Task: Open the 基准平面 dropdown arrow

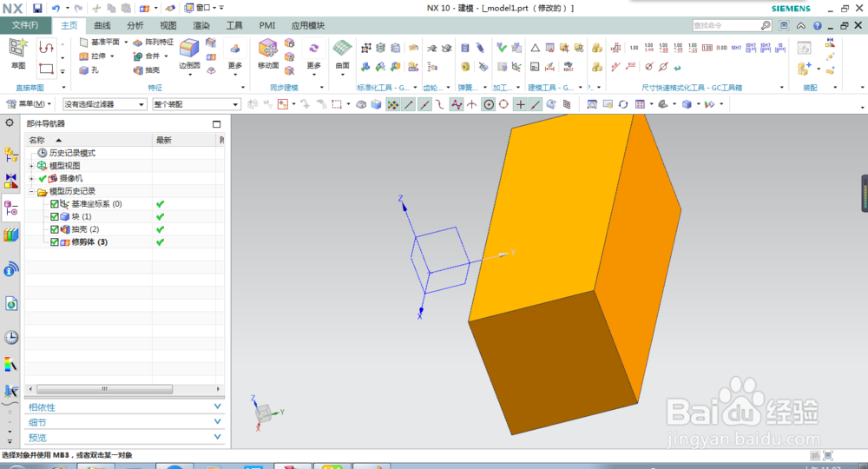Action: [126, 42]
